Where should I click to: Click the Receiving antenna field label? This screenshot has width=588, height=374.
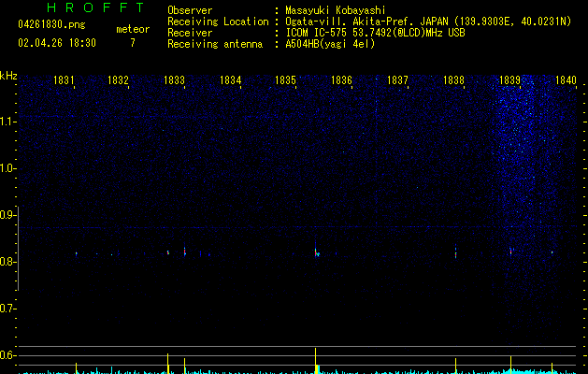point(215,44)
